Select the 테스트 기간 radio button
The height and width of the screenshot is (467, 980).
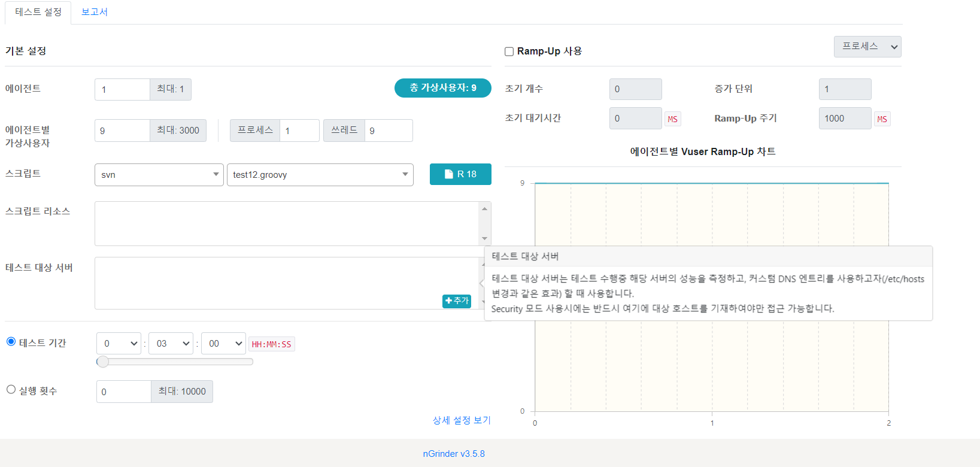11,341
